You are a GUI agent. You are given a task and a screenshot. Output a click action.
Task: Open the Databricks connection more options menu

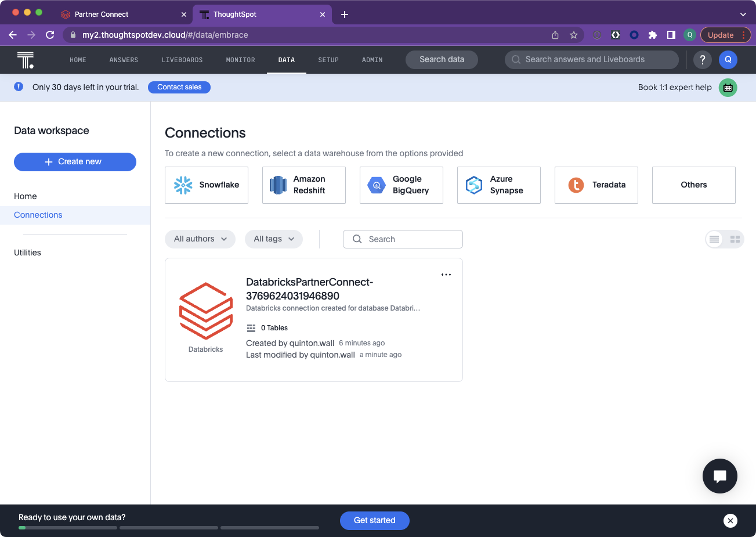pyautogui.click(x=446, y=275)
